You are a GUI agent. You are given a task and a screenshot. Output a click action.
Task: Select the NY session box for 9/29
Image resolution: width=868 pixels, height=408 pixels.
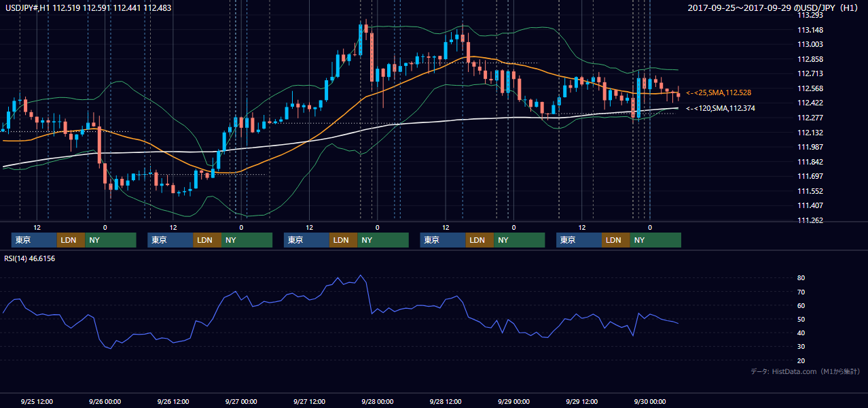coord(655,240)
